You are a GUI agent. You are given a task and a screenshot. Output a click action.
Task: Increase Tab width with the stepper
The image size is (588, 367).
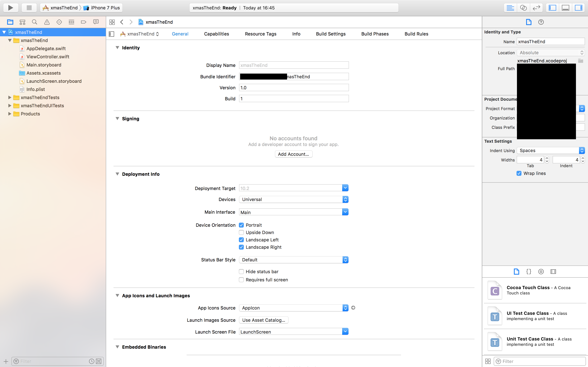coord(547,158)
